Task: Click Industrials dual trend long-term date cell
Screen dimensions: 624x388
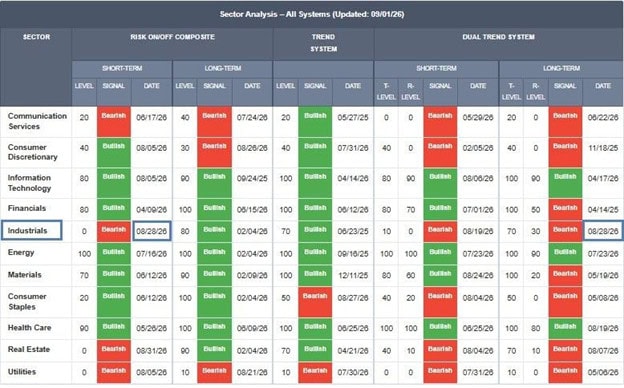Action: pos(603,231)
